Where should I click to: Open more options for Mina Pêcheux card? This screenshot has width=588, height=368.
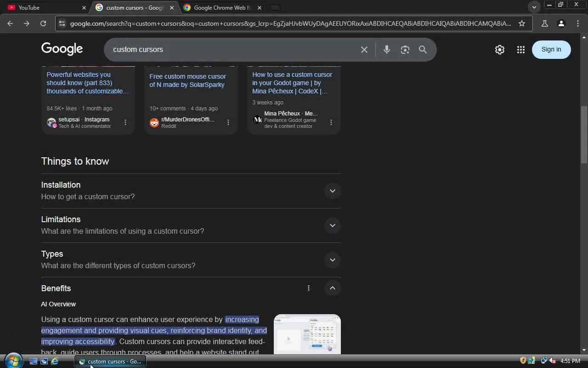331,122
